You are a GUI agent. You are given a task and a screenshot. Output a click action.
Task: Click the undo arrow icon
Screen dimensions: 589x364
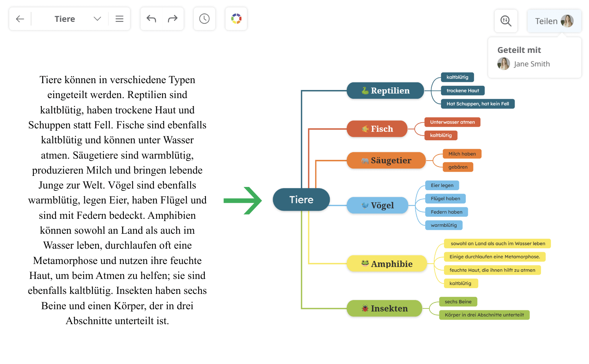151,18
